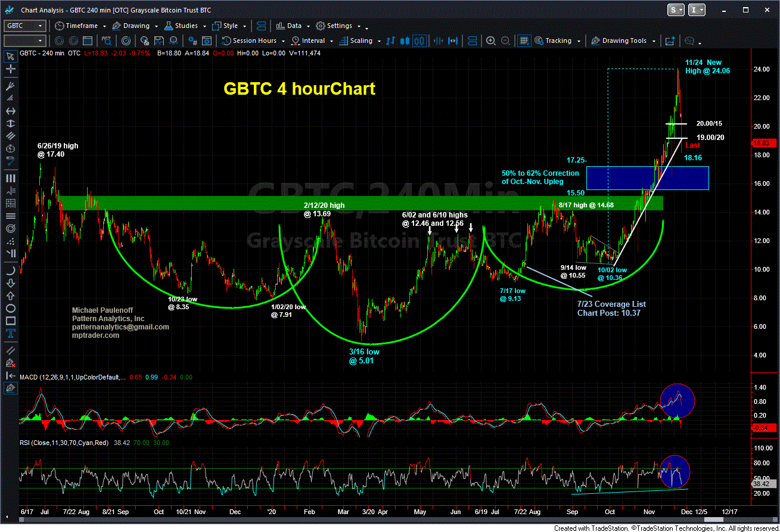The image size is (780, 532).
Task: Click the mptrader.com text on the chart
Action: pos(95,335)
